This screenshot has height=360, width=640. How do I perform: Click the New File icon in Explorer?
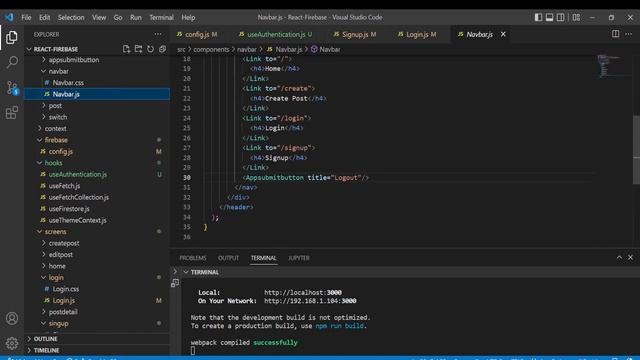coord(126,49)
